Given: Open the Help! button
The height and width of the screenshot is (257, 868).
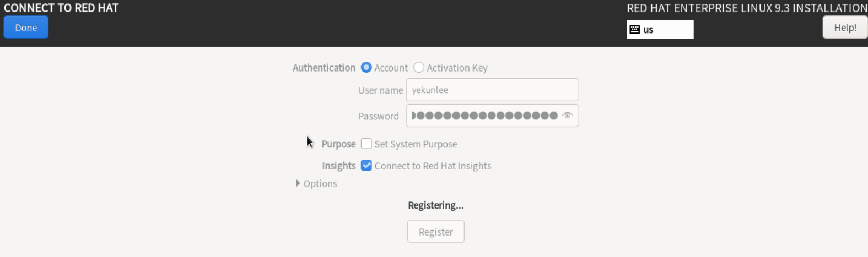Looking at the screenshot, I should point(845,28).
